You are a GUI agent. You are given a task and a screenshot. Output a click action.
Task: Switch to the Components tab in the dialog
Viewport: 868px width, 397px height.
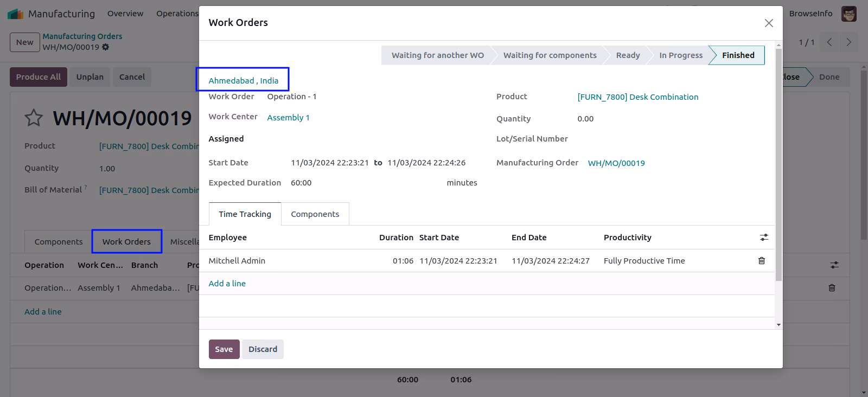point(315,214)
